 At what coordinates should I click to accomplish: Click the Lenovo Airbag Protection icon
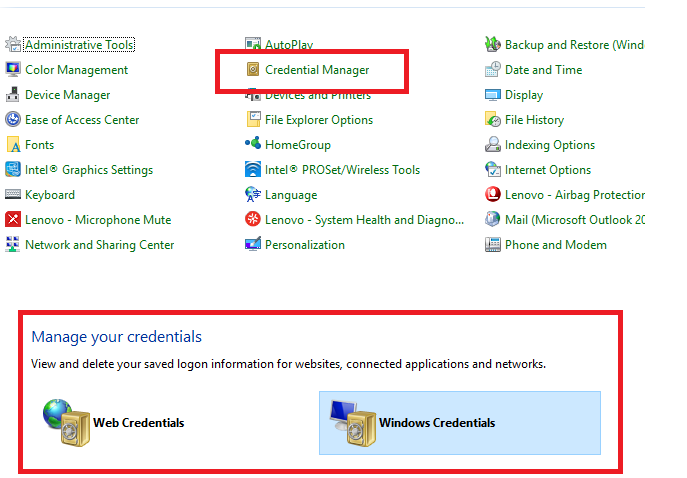493,194
